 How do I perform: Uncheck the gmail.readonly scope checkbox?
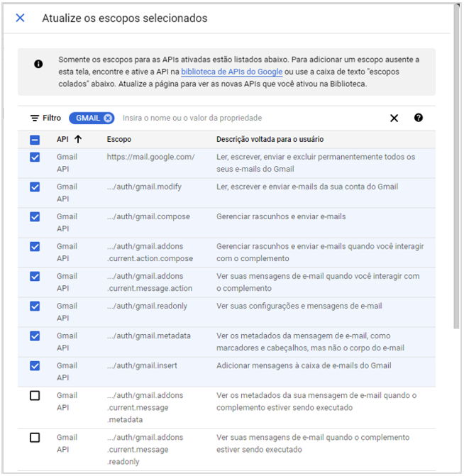[x=35, y=306]
